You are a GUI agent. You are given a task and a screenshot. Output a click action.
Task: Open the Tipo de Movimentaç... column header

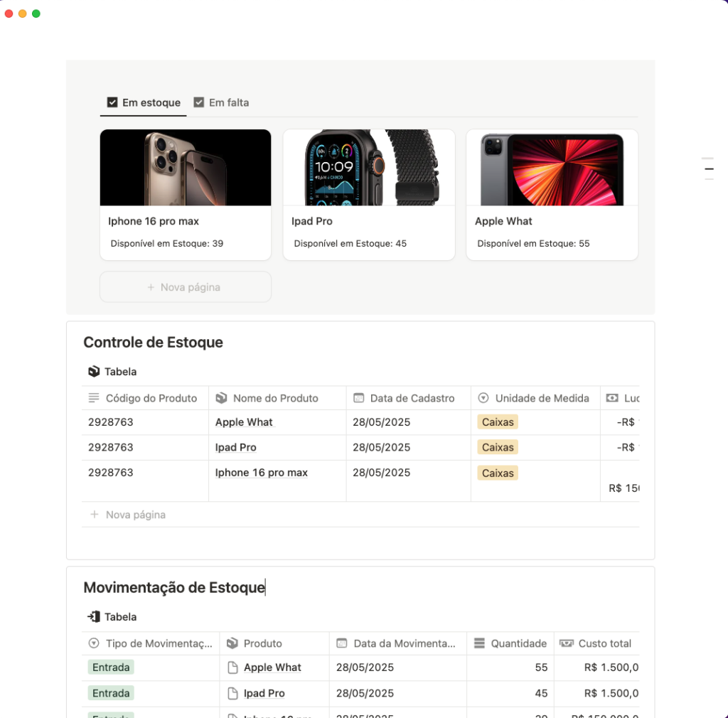(x=151, y=644)
